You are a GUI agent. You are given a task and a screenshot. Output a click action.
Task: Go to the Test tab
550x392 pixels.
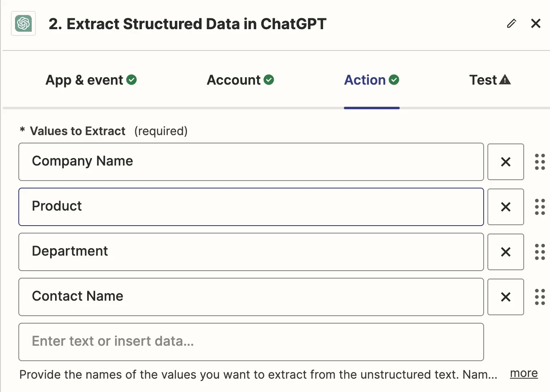pyautogui.click(x=489, y=80)
